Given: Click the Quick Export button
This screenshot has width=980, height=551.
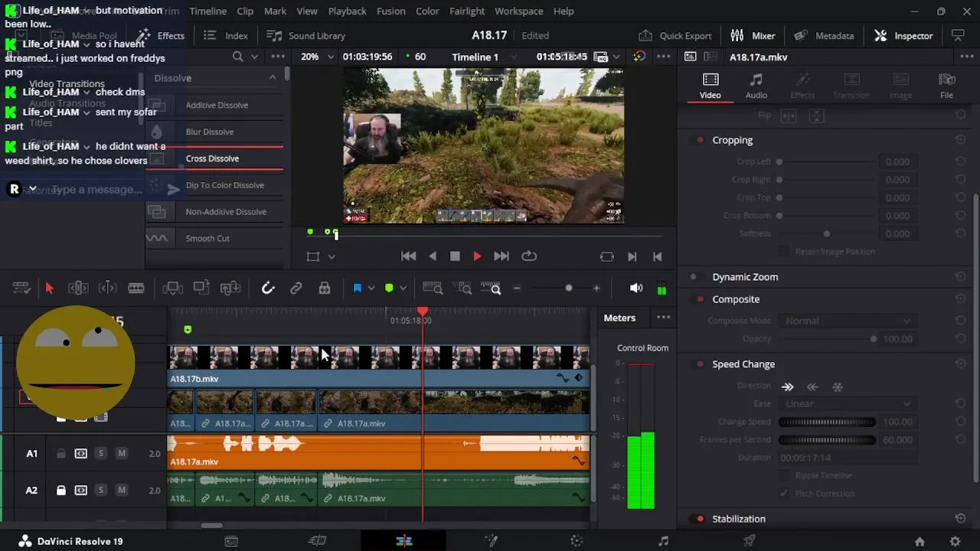Looking at the screenshot, I should tap(675, 35).
